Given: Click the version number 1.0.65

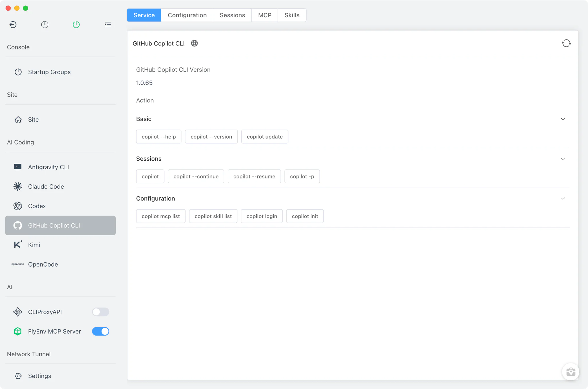Looking at the screenshot, I should (144, 83).
